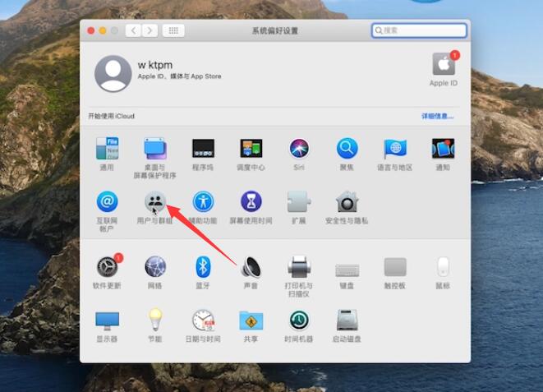The width and height of the screenshot is (543, 392).
Task: Open the 节能 (Energy Saver) preferences
Action: coord(155,320)
